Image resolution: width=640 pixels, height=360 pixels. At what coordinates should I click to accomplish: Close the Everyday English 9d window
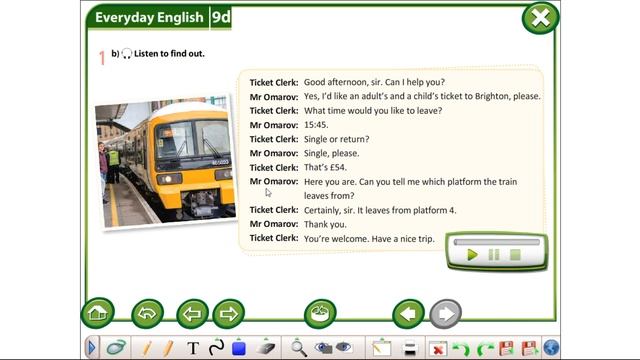tap(540, 18)
